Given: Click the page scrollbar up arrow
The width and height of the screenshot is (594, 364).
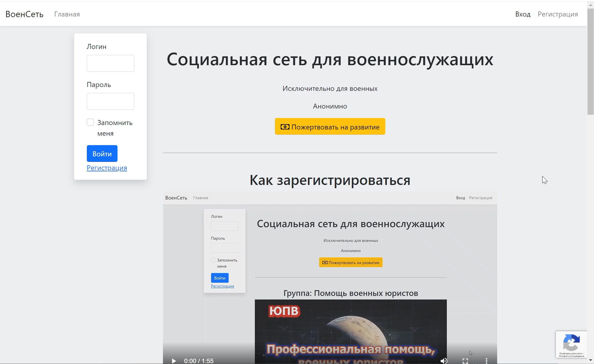Looking at the screenshot, I should [x=590, y=5].
